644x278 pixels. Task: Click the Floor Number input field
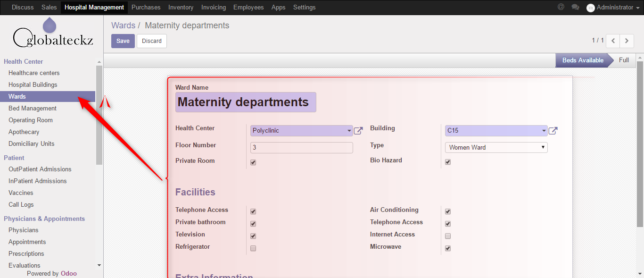(x=301, y=148)
